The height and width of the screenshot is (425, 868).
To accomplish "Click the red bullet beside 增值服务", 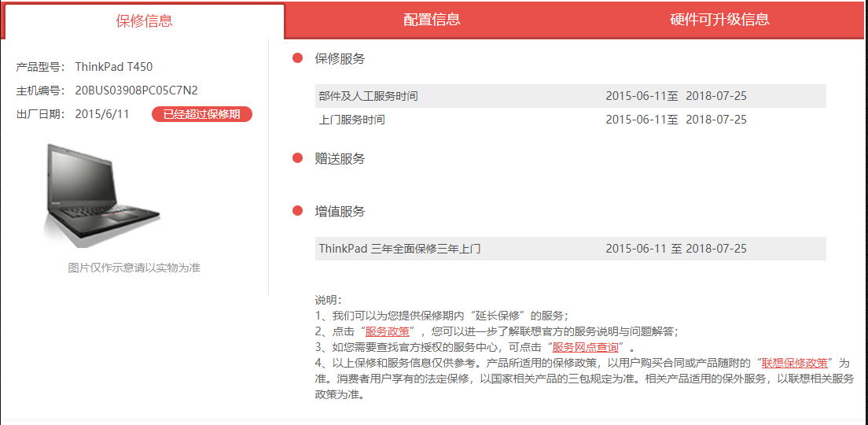I will (x=298, y=211).
